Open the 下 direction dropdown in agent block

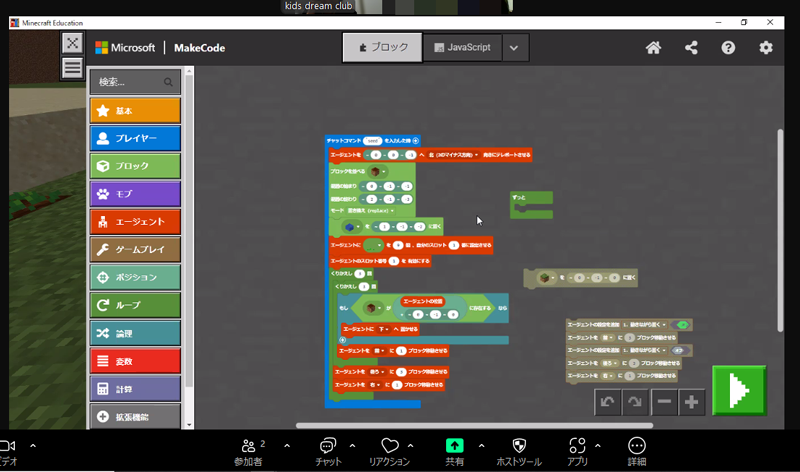(x=383, y=330)
